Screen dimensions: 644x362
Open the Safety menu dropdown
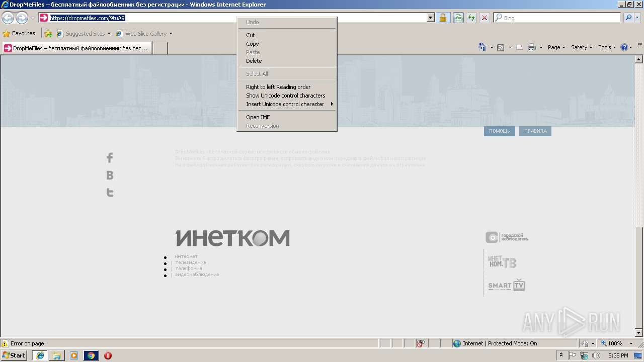[x=582, y=47]
